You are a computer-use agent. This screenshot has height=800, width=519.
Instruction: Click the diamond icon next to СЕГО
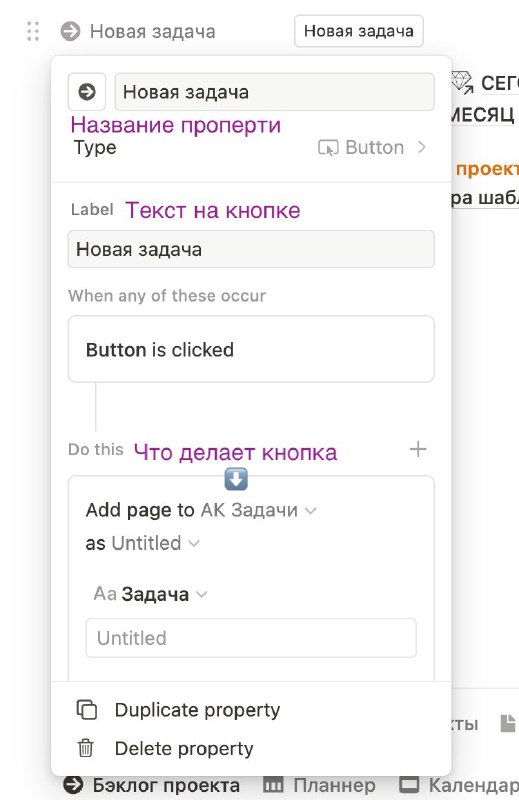tap(462, 83)
